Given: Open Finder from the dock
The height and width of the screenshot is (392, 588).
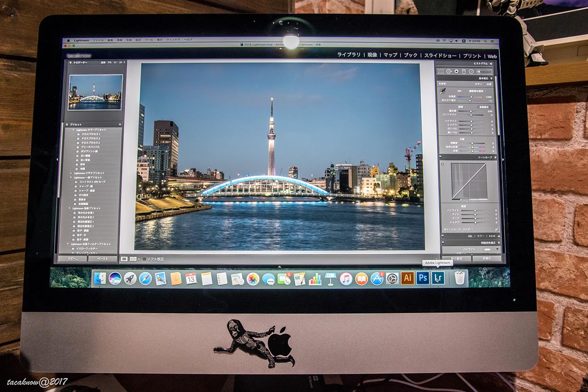Looking at the screenshot, I should [x=100, y=278].
